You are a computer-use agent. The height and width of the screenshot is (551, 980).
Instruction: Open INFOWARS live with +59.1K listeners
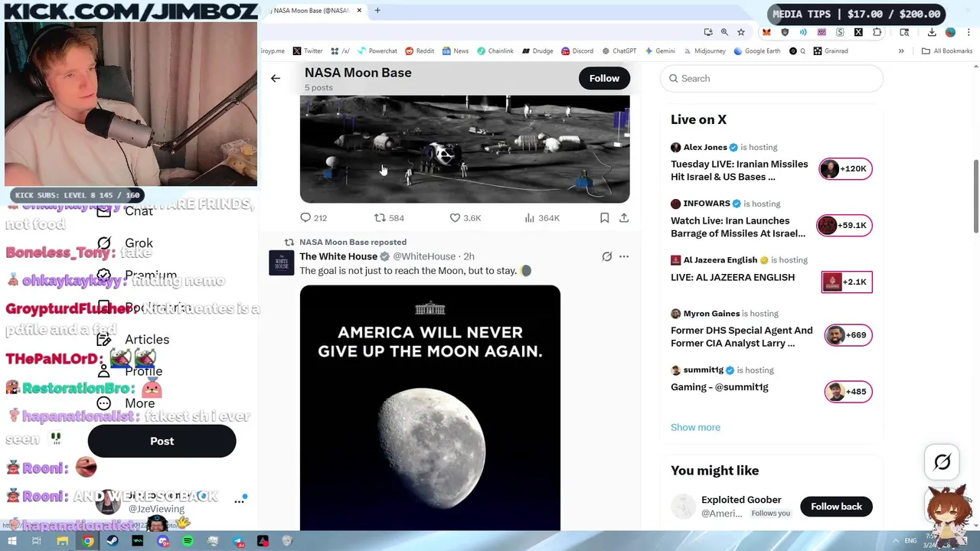(846, 225)
